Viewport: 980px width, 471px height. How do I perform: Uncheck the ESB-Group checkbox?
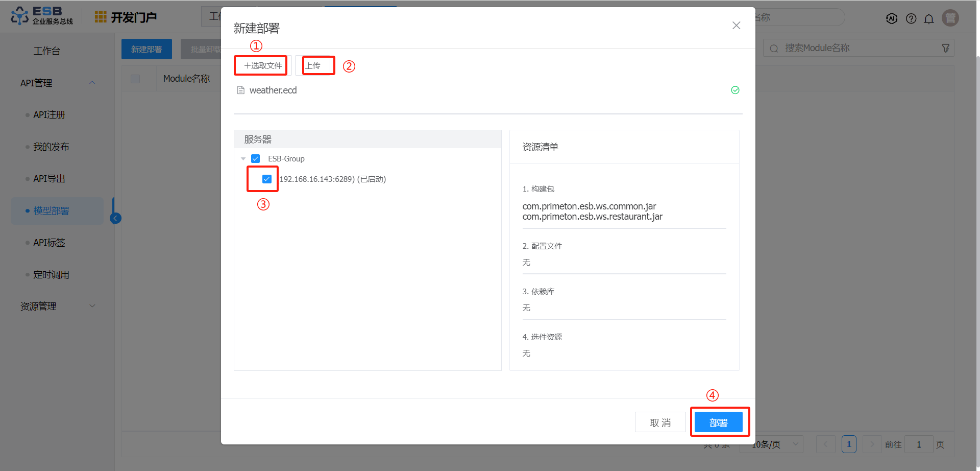[256, 159]
